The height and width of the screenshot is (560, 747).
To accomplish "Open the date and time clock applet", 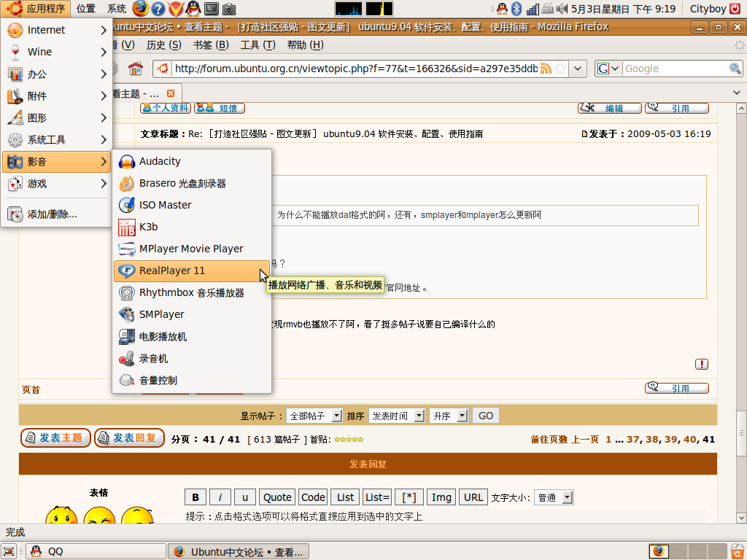I will (x=623, y=9).
